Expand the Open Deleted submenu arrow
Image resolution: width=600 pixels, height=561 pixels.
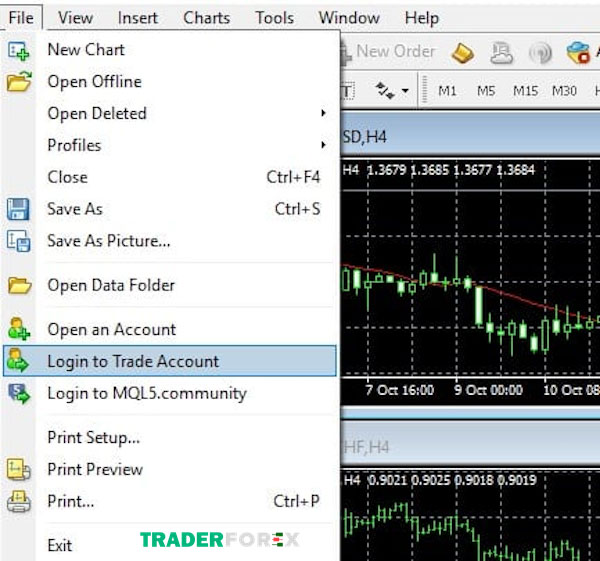[323, 113]
